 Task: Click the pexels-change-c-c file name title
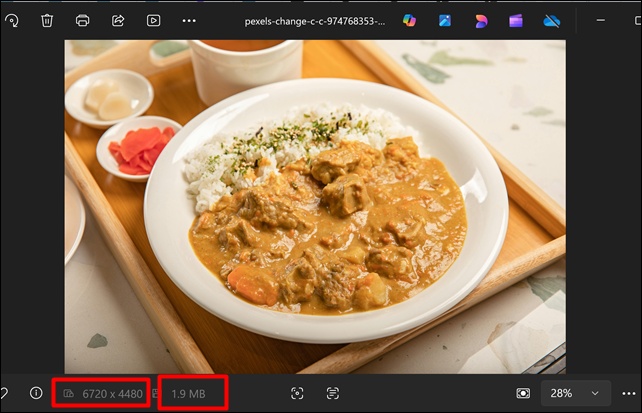click(x=315, y=20)
